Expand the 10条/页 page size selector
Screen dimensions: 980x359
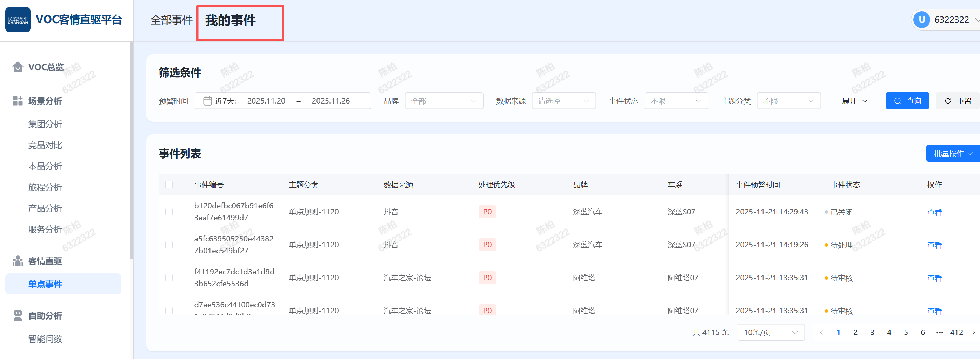tap(771, 332)
